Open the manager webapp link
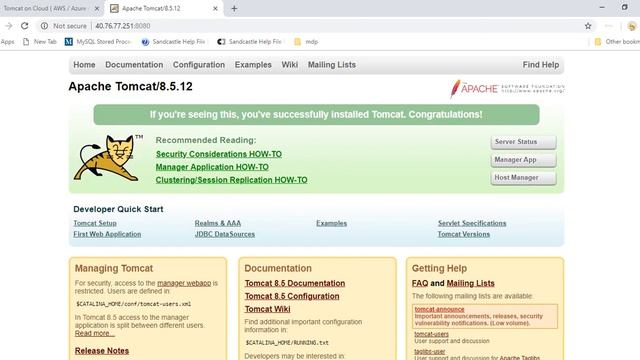640x360 pixels. (x=184, y=283)
